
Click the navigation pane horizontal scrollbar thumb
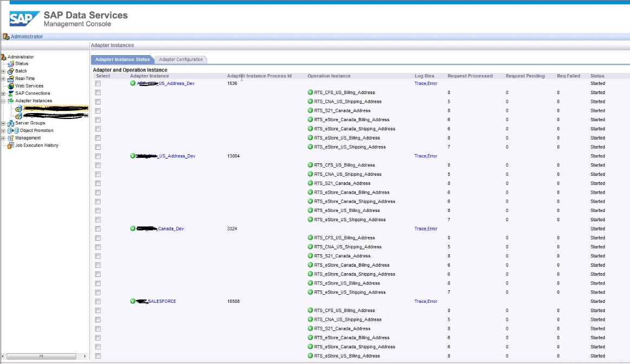click(41, 356)
